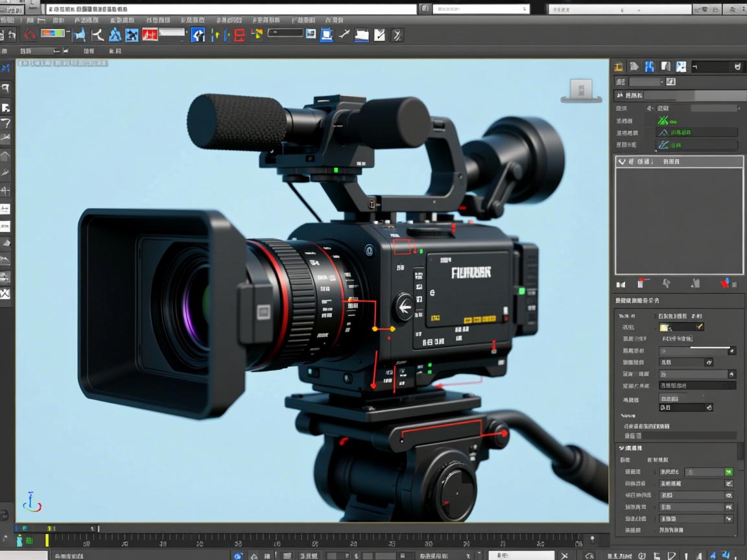Image resolution: width=747 pixels, height=560 pixels.
Task: Click the orange first tab icon in right panel
Action: coord(619,67)
